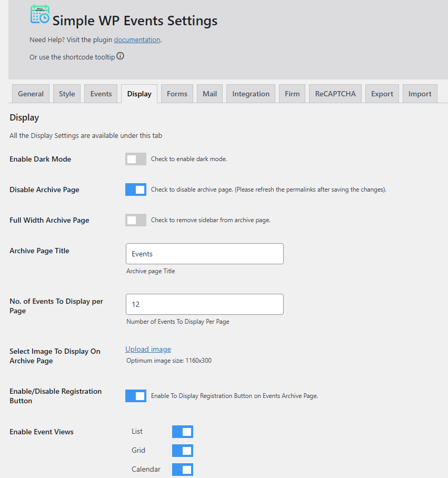Viewport: 448px width, 478px height.
Task: Go to the Forms tab
Action: [x=177, y=94]
